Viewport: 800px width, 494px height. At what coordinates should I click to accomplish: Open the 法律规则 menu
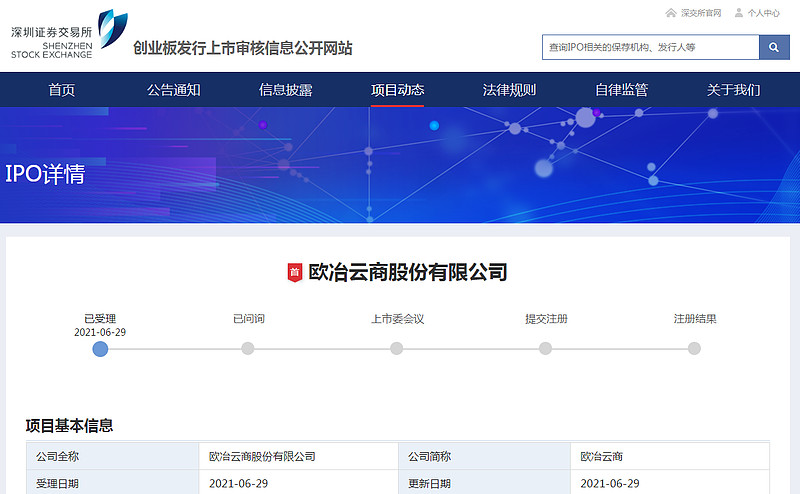pyautogui.click(x=509, y=90)
